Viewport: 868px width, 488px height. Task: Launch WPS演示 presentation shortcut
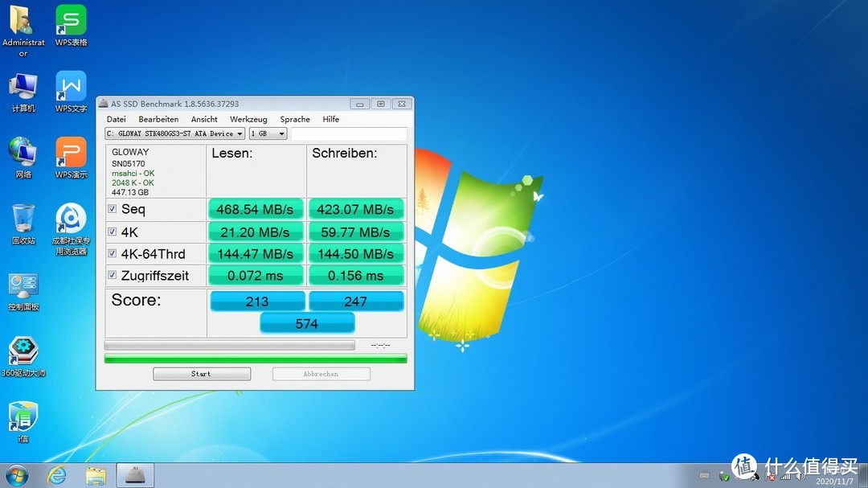[x=71, y=158]
